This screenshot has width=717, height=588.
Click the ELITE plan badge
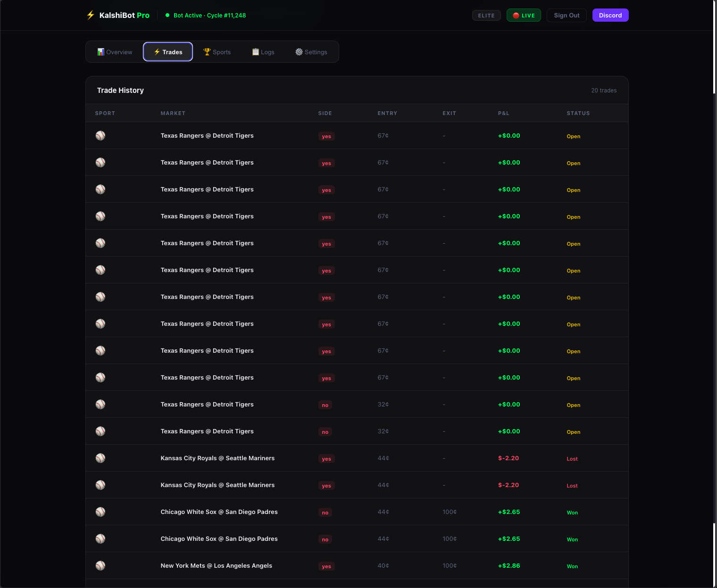[x=486, y=16]
